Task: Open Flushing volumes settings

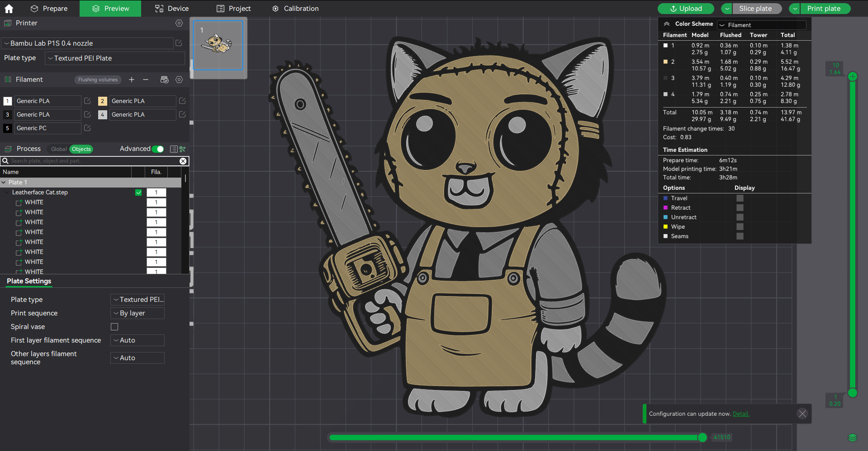Action: [x=98, y=80]
